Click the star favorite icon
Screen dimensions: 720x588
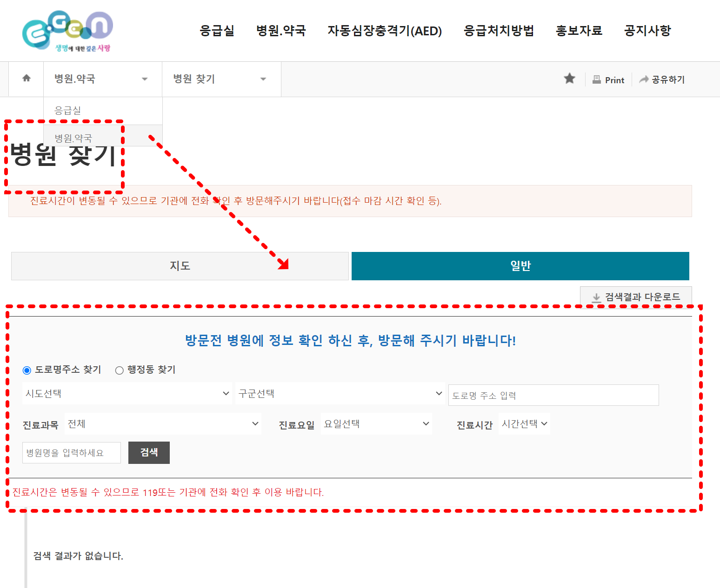(569, 79)
